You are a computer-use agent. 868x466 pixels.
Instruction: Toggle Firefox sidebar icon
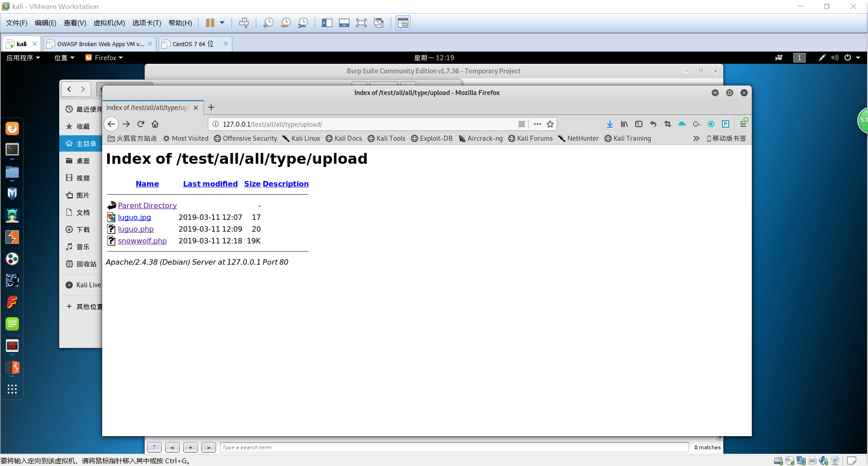coord(639,124)
